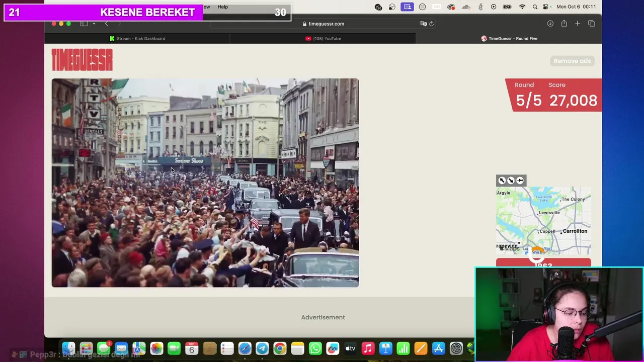Open Mail from the dock
Image resolution: width=644 pixels, height=362 pixels.
point(121,348)
